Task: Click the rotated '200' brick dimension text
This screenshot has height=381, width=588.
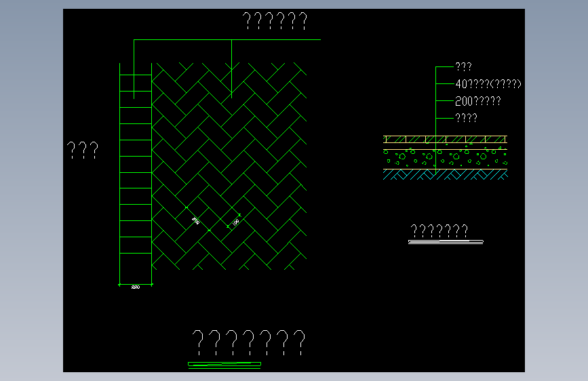Action: (196, 220)
